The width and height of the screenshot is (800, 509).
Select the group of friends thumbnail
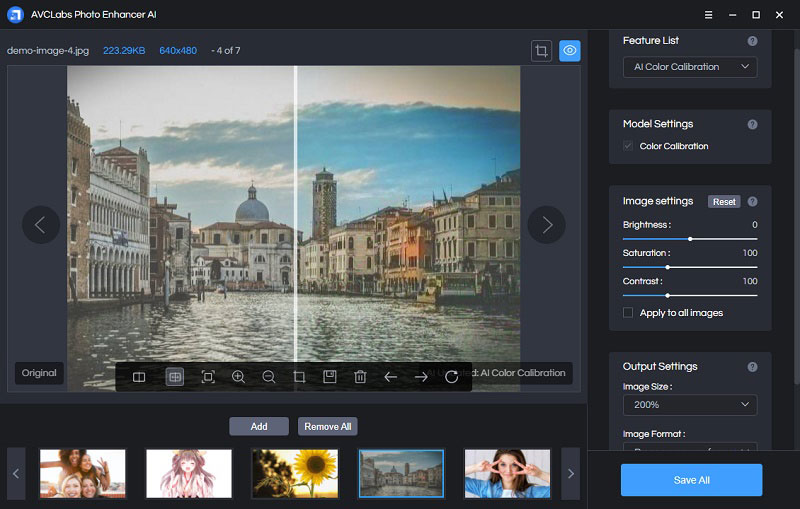click(83, 473)
